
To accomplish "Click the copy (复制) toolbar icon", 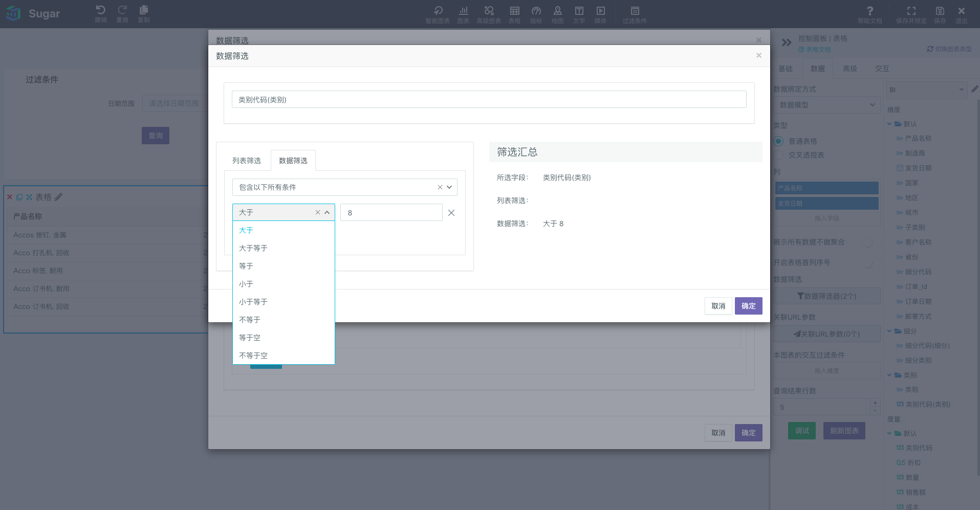I will tap(144, 14).
